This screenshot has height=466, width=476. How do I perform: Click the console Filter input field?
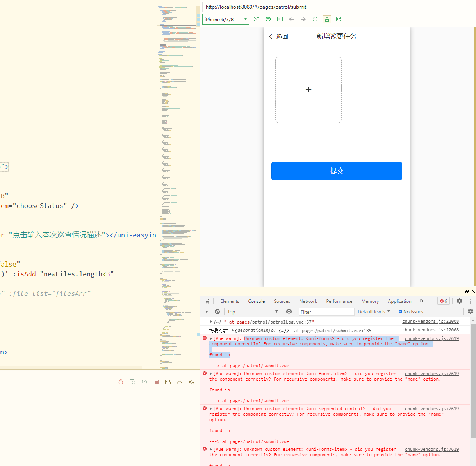coord(326,312)
